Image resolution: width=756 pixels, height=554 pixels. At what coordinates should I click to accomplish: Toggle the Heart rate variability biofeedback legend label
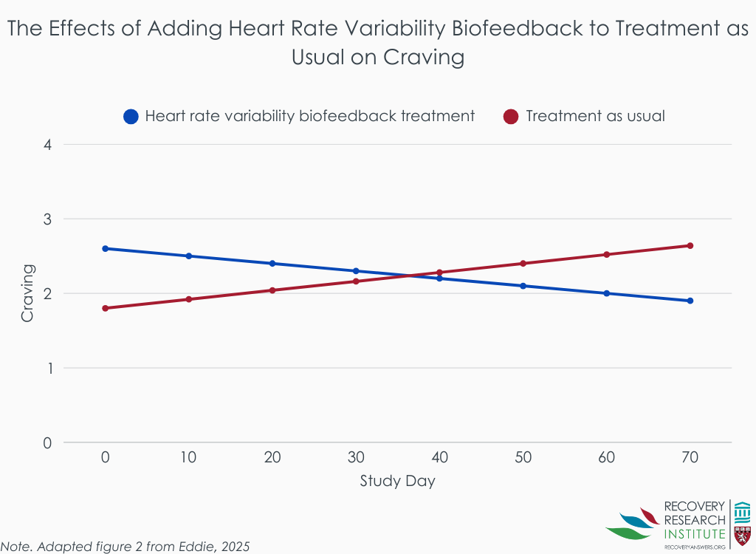point(309,116)
